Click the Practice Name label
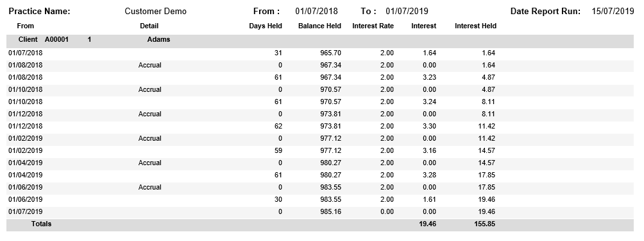Image resolution: width=644 pixels, height=241 pixels. tap(39, 12)
